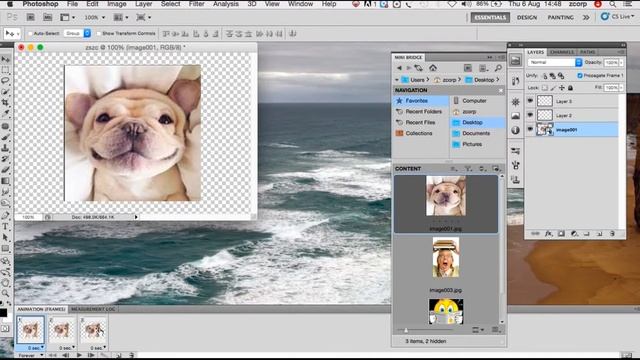Create a new layer
This screenshot has width=640, height=360.
(599, 233)
